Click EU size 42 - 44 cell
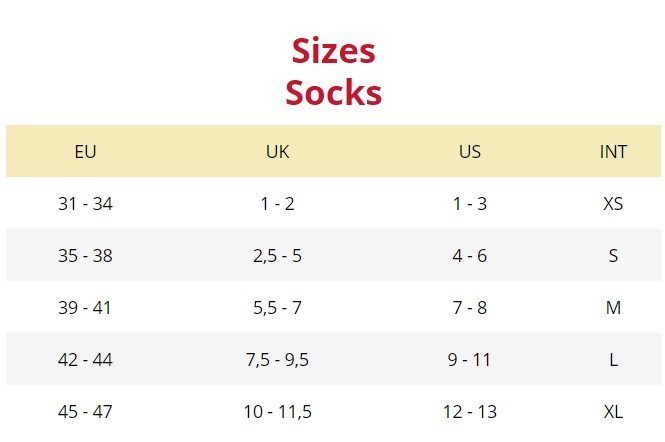The height and width of the screenshot is (442, 665). [x=85, y=360]
